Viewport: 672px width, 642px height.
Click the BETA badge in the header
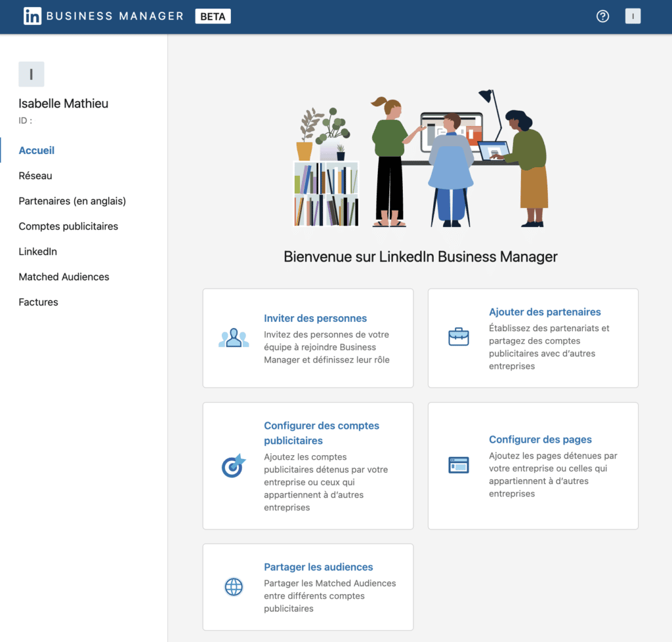click(x=213, y=16)
